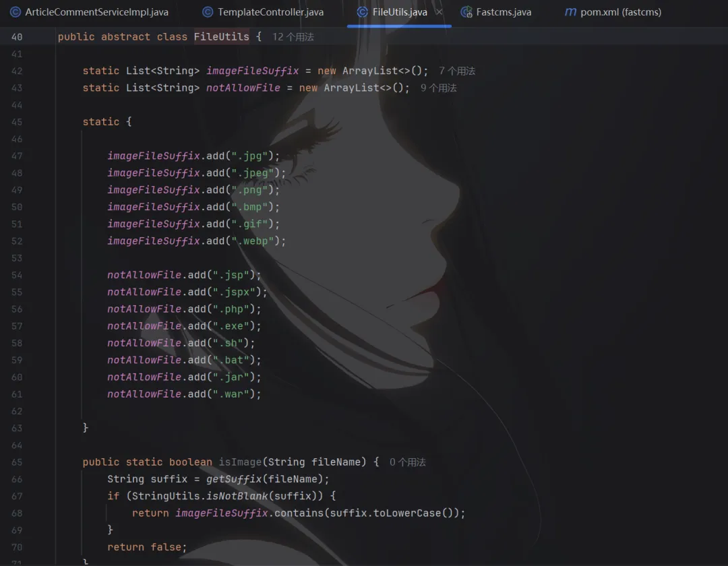This screenshot has width=728, height=566.
Task: Show the 12 usages hint of FileUtils class
Action: point(293,37)
